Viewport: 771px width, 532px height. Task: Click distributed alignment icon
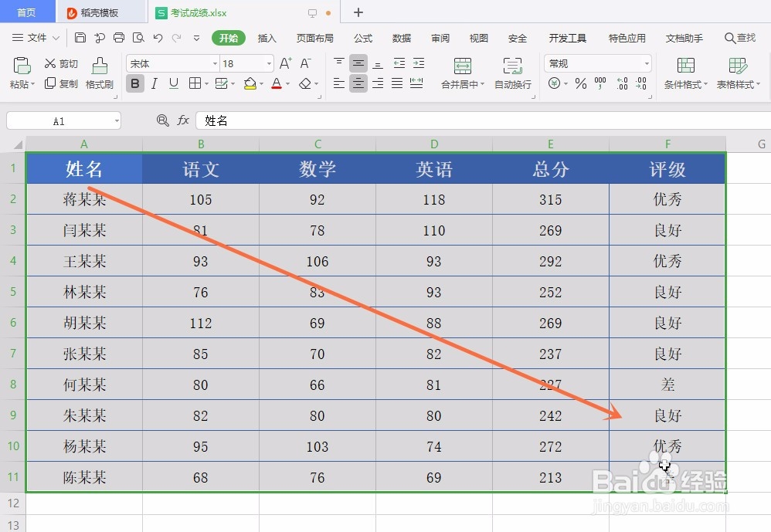click(416, 83)
